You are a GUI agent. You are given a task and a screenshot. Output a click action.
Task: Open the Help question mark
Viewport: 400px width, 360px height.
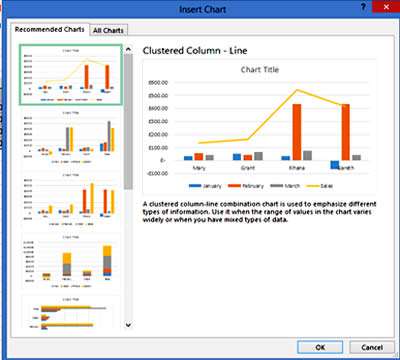(363, 7)
